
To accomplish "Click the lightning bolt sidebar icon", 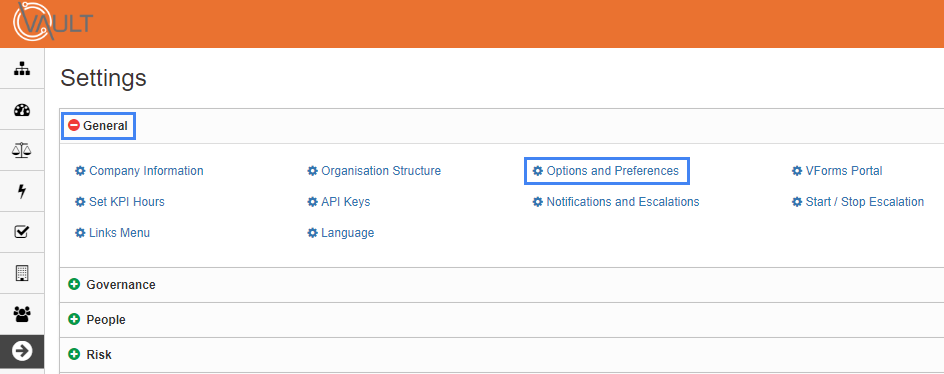I will (22, 192).
